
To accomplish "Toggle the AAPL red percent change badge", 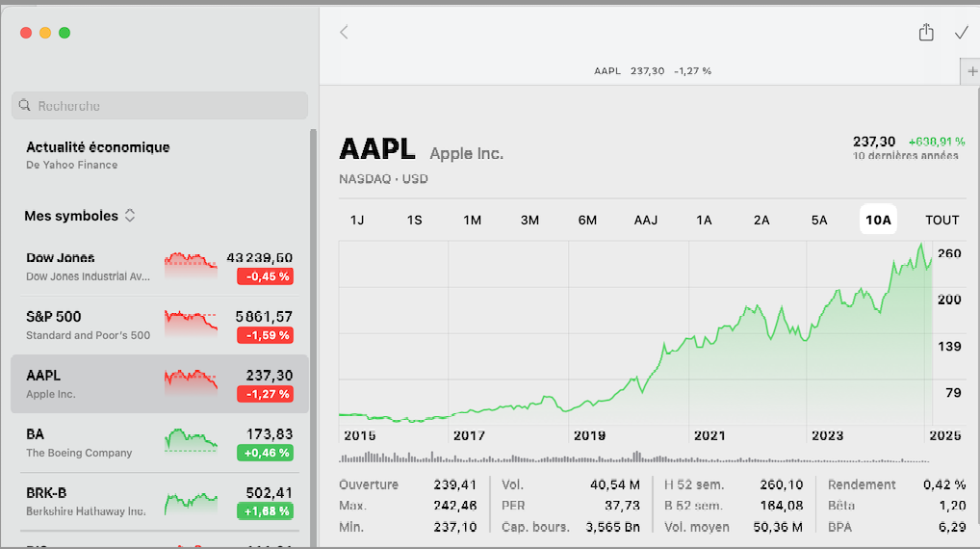I will 265,394.
